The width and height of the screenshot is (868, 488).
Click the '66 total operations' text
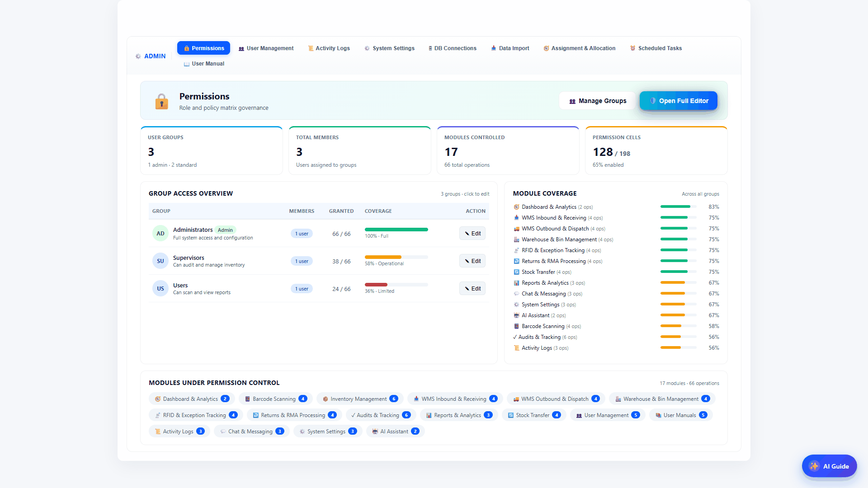[467, 165]
